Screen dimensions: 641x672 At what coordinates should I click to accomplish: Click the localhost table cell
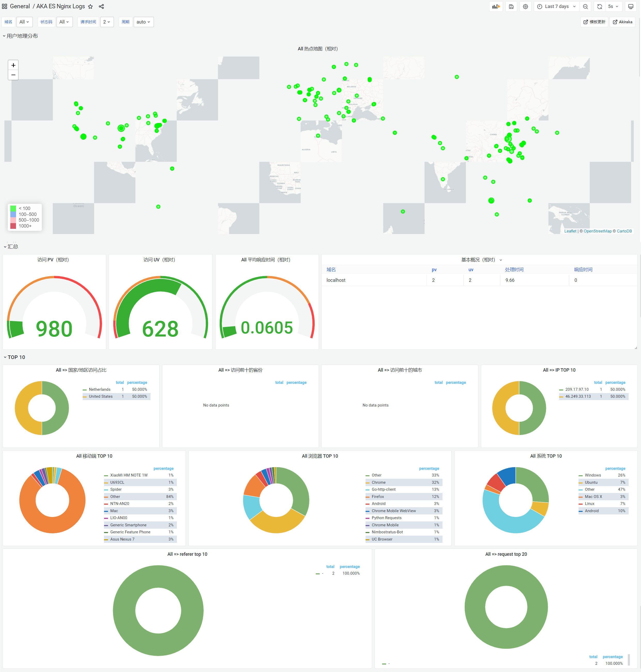374,280
